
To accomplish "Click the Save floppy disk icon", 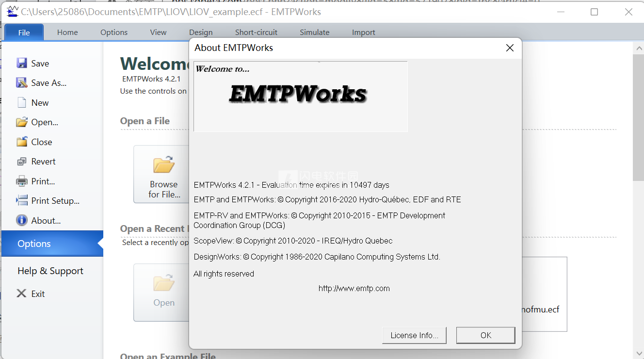I will (22, 63).
